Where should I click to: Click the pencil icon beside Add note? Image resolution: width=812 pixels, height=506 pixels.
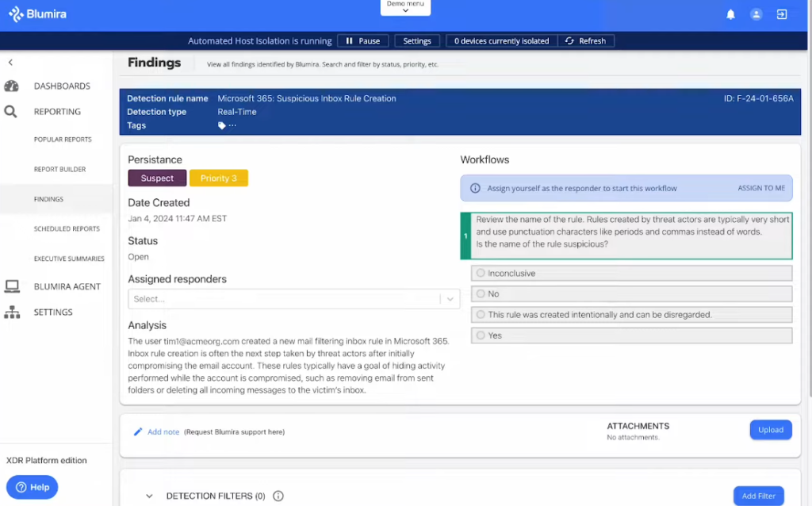[138, 432]
